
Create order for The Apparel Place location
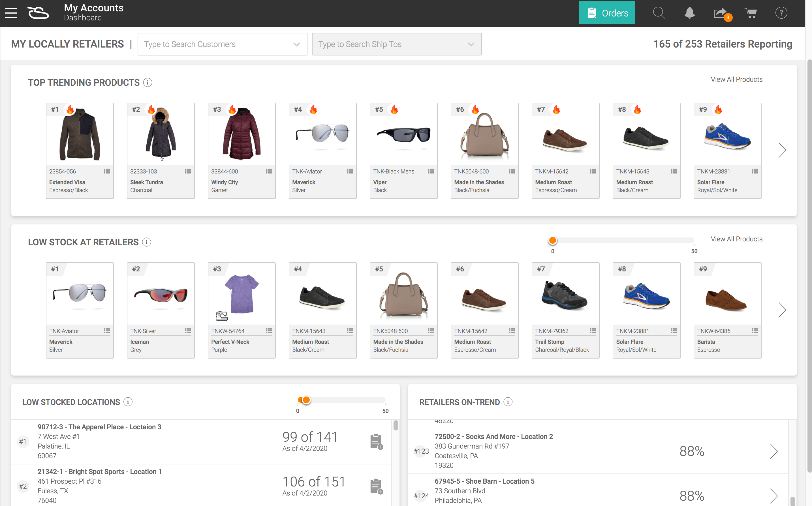[377, 442]
